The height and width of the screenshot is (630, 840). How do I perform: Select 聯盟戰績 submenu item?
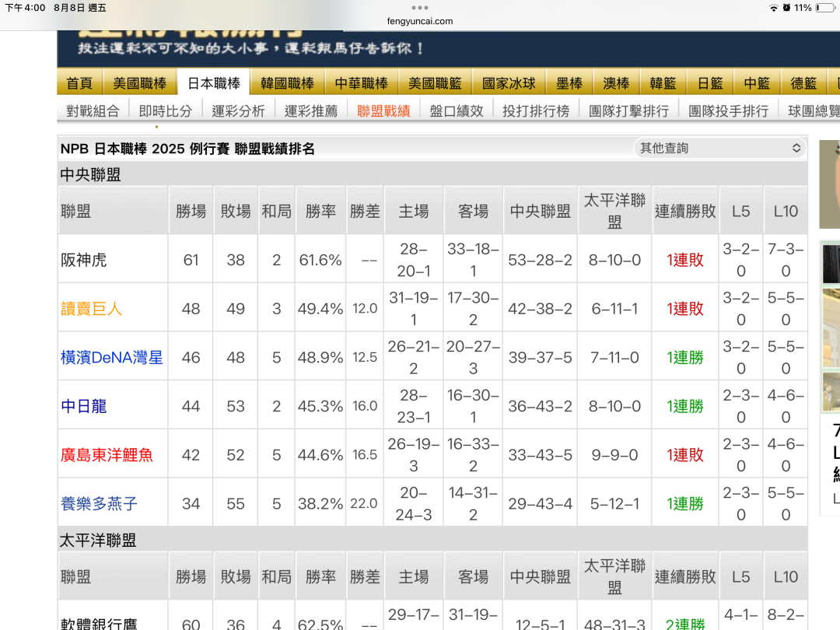[383, 111]
